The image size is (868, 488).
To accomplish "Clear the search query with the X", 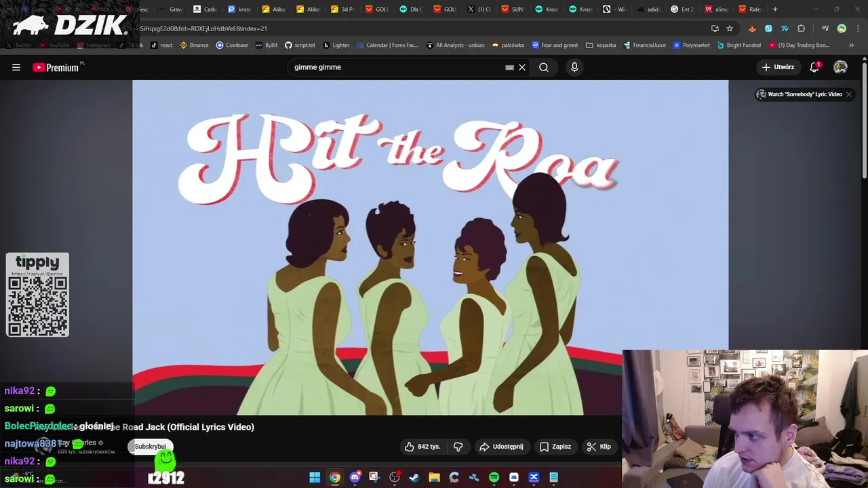I will tap(522, 67).
